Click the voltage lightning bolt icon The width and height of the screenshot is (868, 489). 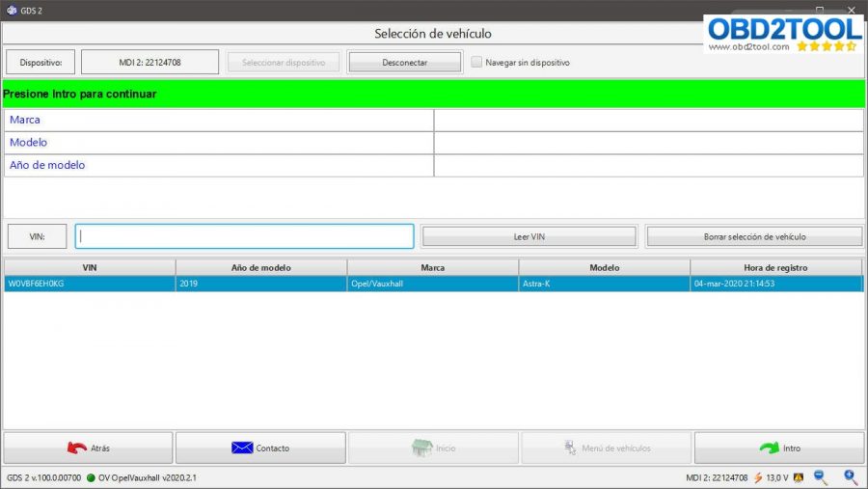pos(758,477)
